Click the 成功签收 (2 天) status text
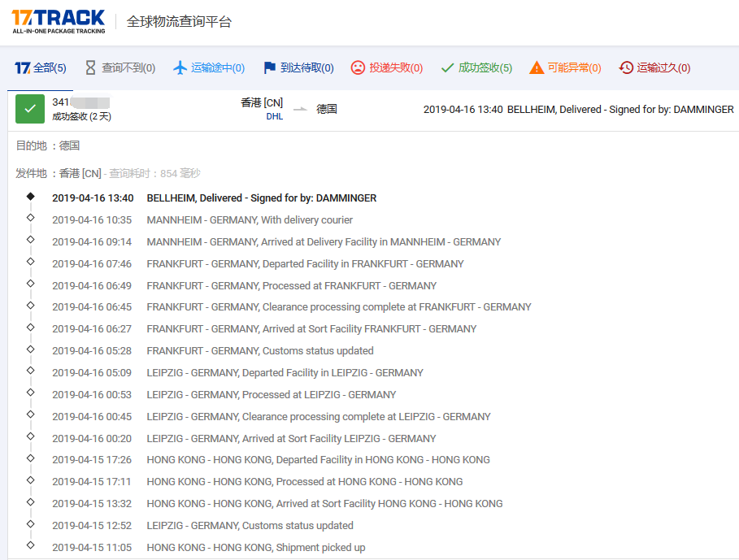Screen dimensions: 739x560 81,116
